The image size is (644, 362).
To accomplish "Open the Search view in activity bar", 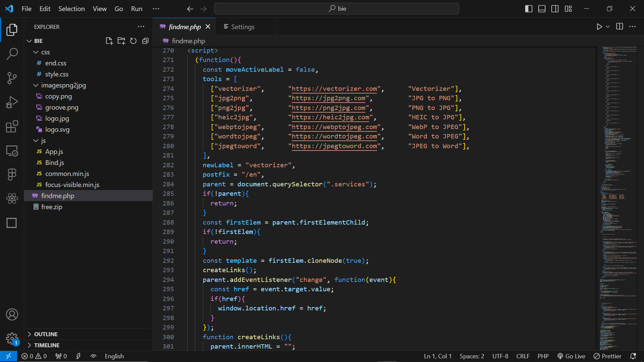I will coord(12,54).
